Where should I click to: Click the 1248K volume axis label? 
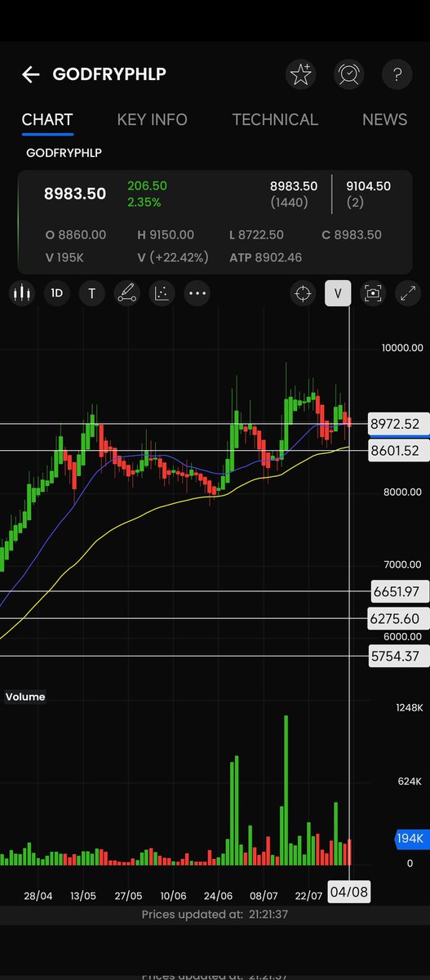pos(410,707)
